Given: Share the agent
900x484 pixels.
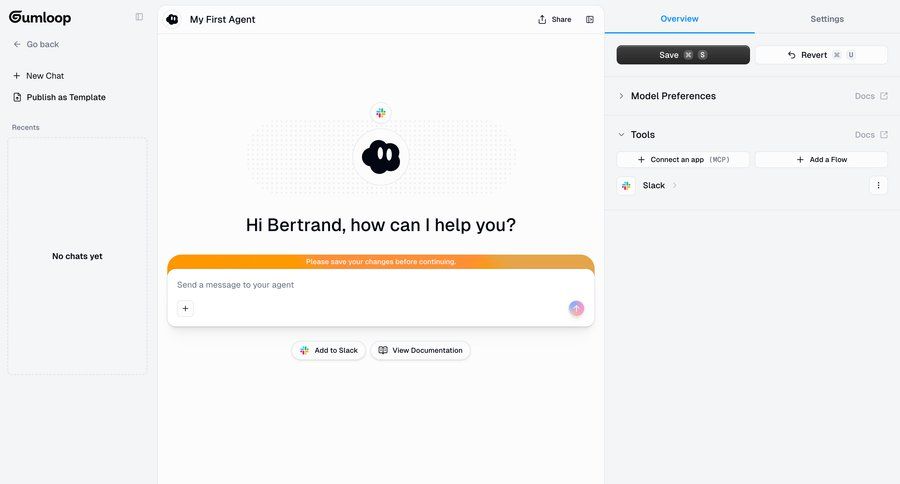Looking at the screenshot, I should click(554, 20).
